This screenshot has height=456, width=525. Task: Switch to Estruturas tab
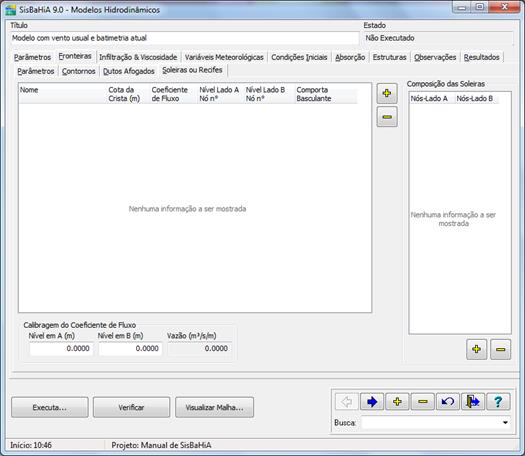point(390,57)
